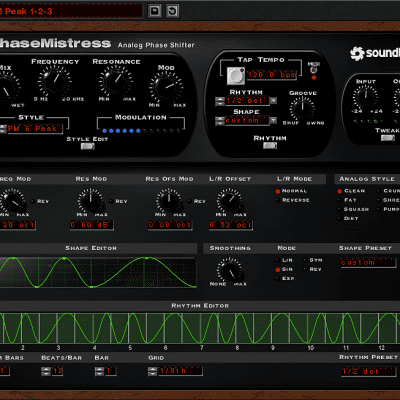Click the Modulation LED meter
The height and width of the screenshot is (400, 400).
[x=141, y=131]
